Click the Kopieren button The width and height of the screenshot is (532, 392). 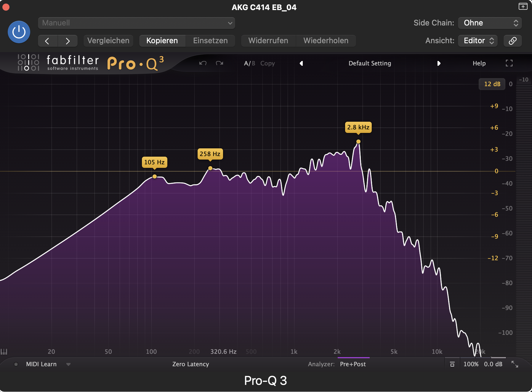[162, 41]
